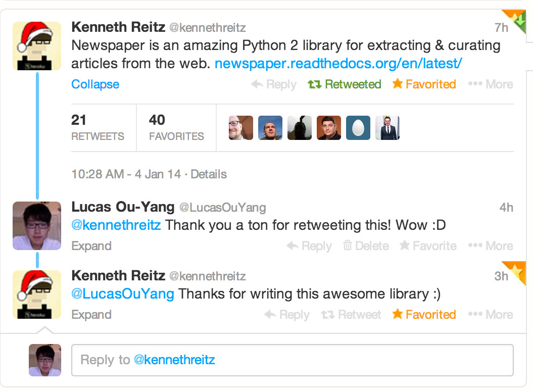View the 21 retweets list

[x=98, y=127]
